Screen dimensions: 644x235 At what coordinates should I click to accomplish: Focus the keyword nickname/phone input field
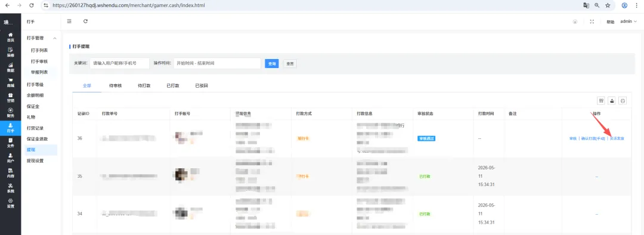point(119,63)
